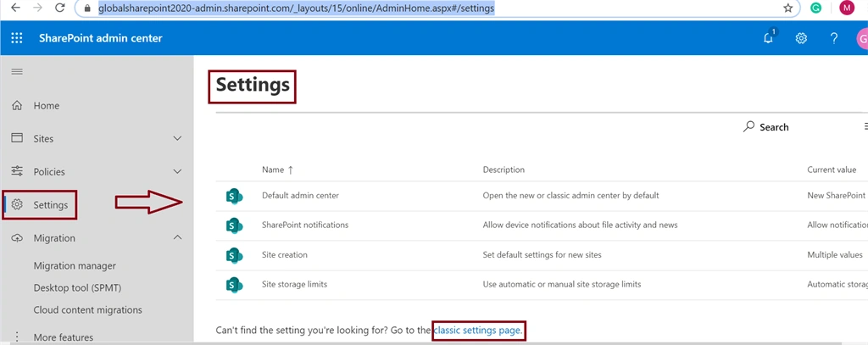Click the 'Multiple values' current value

point(835,255)
